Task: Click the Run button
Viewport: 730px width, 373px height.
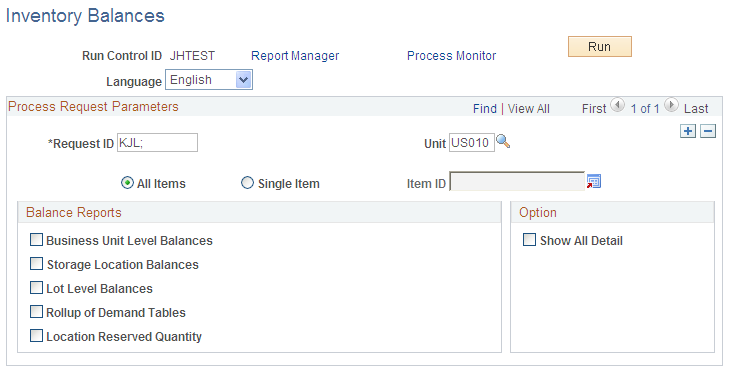Action: click(600, 47)
